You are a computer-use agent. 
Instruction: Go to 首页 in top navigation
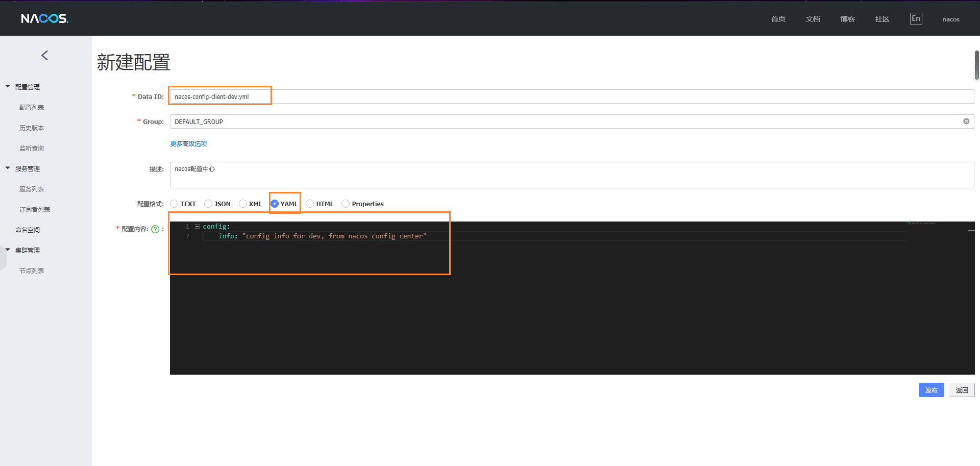tap(778, 19)
